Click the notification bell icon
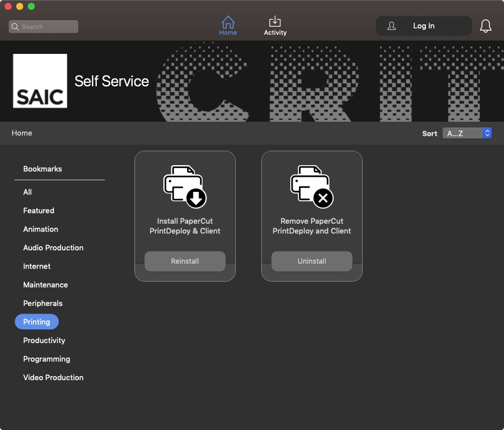Image resolution: width=504 pixels, height=430 pixels. pyautogui.click(x=485, y=25)
